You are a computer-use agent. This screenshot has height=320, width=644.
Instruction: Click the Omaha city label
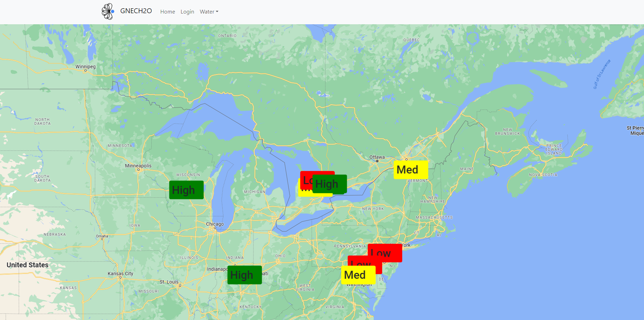(102, 236)
